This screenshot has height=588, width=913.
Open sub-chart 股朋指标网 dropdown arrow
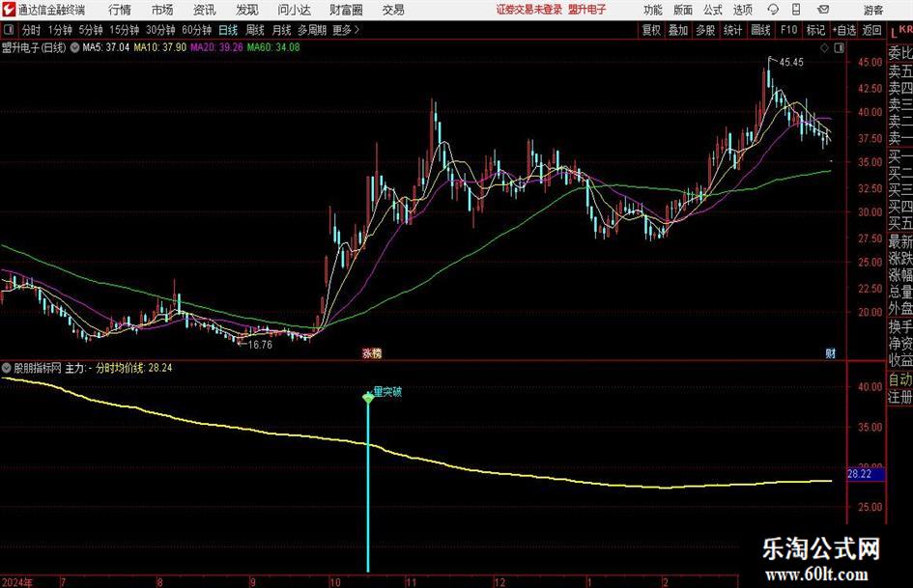click(x=7, y=368)
